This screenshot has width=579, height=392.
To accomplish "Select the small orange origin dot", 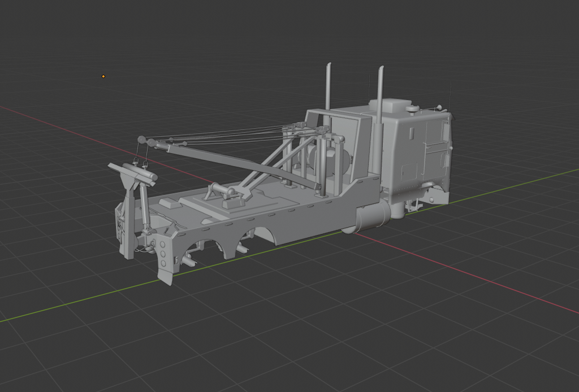I will pos(103,76).
